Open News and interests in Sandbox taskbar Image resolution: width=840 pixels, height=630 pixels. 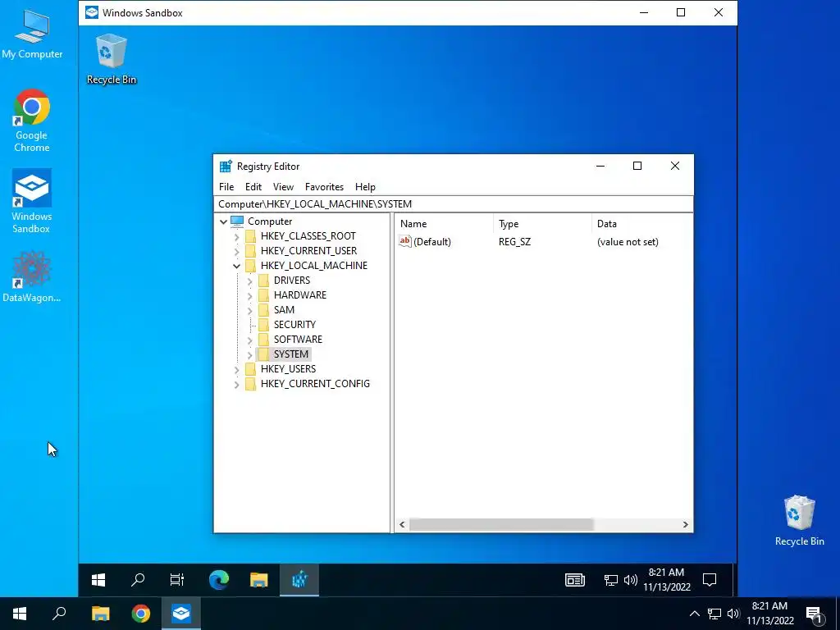point(575,580)
